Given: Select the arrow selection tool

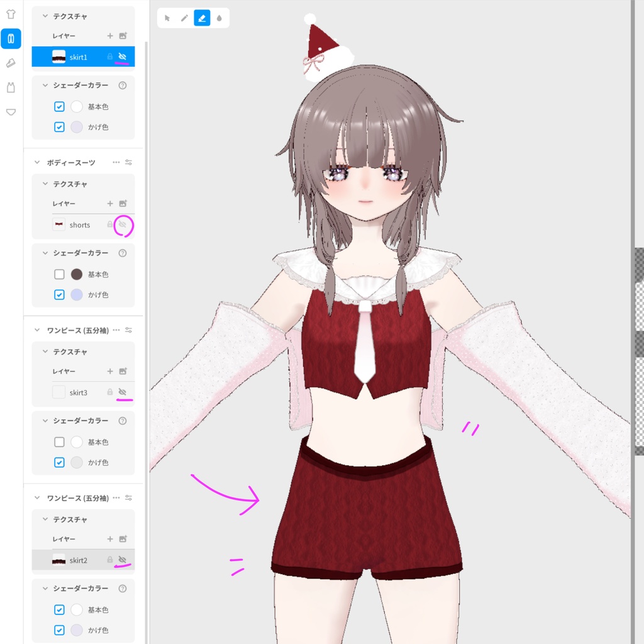Looking at the screenshot, I should pos(167,18).
